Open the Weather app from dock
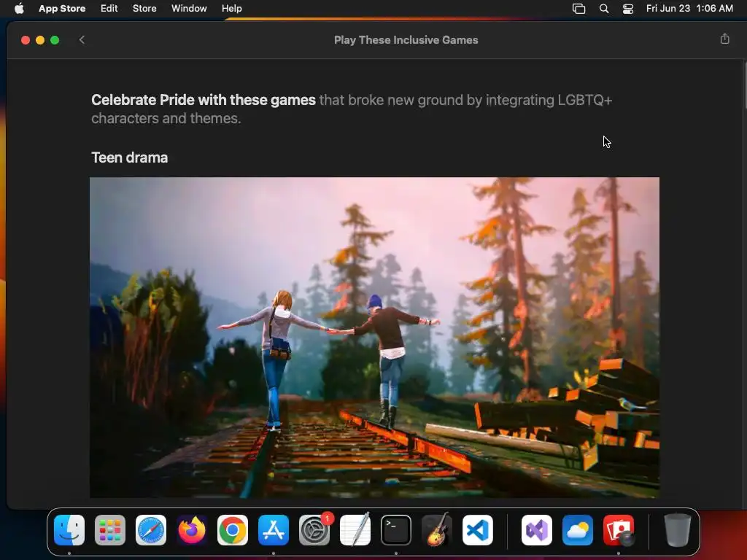747x560 pixels. [578, 530]
